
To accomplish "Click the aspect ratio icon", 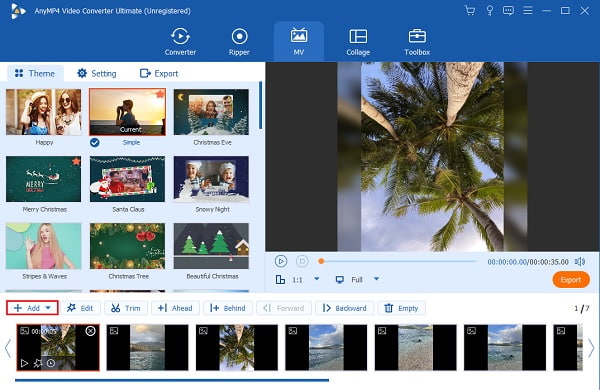I will click(x=280, y=280).
